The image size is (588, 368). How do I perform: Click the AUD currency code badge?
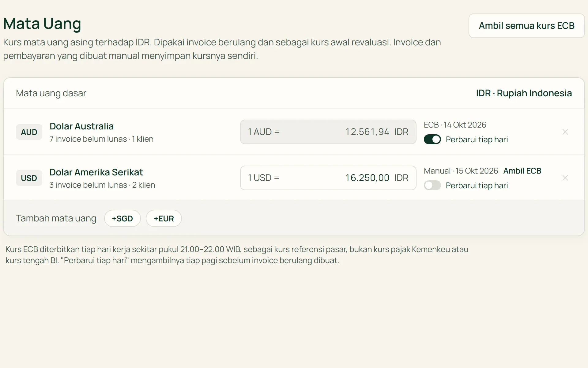tap(29, 132)
